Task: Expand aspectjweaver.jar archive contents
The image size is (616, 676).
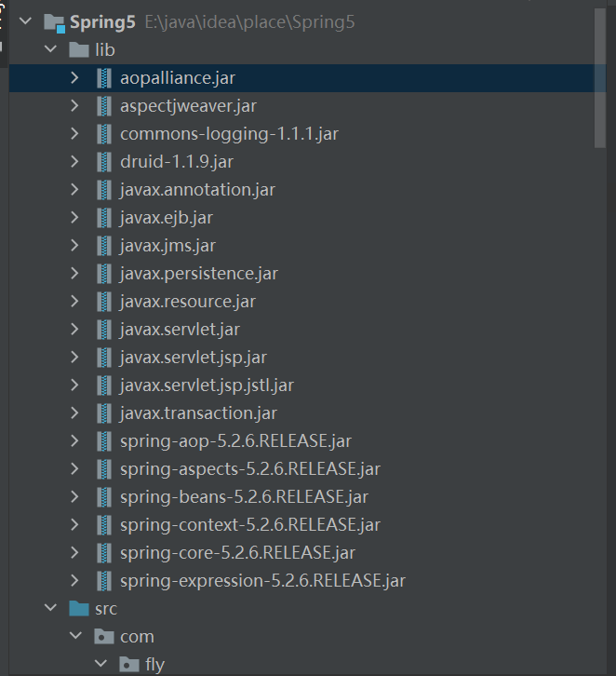Action: tap(74, 105)
